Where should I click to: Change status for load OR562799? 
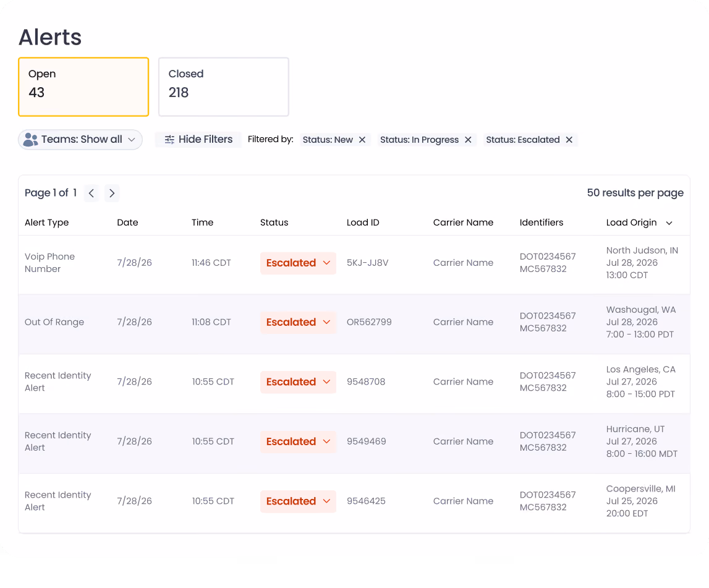tap(298, 323)
